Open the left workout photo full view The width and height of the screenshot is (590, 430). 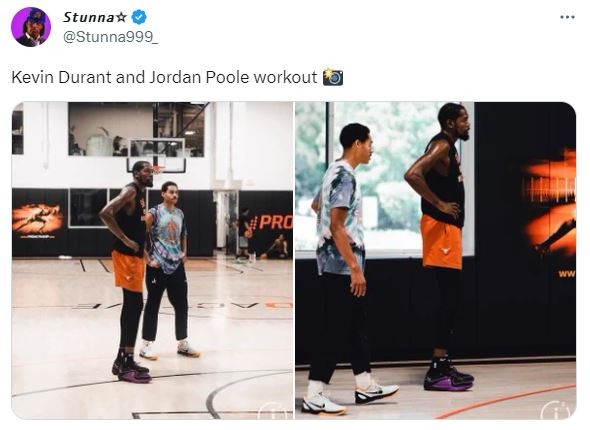[152, 260]
